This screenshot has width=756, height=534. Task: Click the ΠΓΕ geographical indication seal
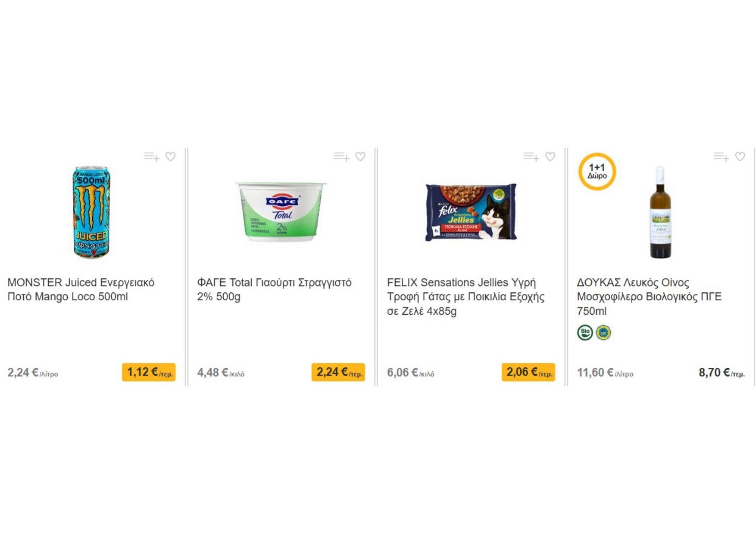[603, 332]
